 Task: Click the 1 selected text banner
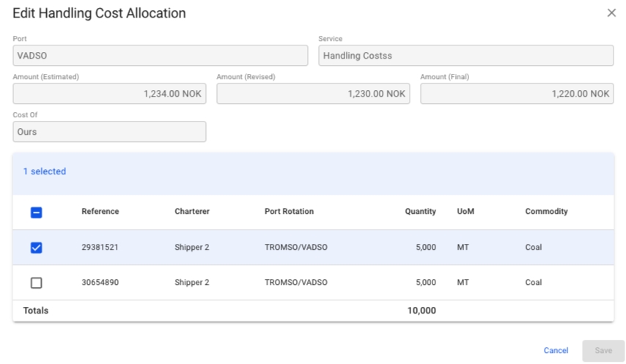(x=45, y=171)
